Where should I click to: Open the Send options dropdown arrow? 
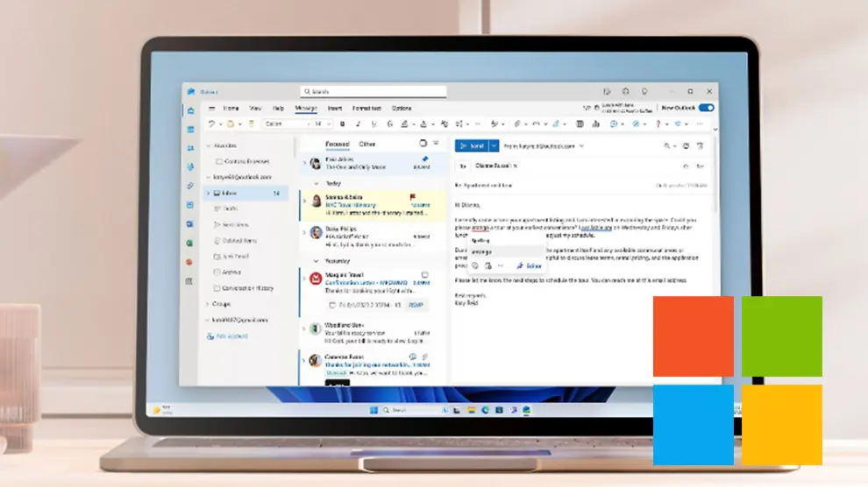pos(494,146)
